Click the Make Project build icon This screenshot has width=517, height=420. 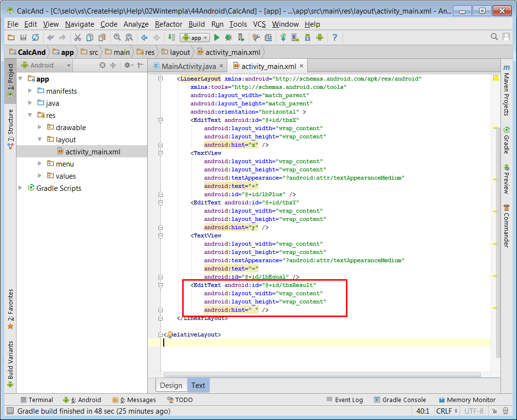(x=172, y=37)
